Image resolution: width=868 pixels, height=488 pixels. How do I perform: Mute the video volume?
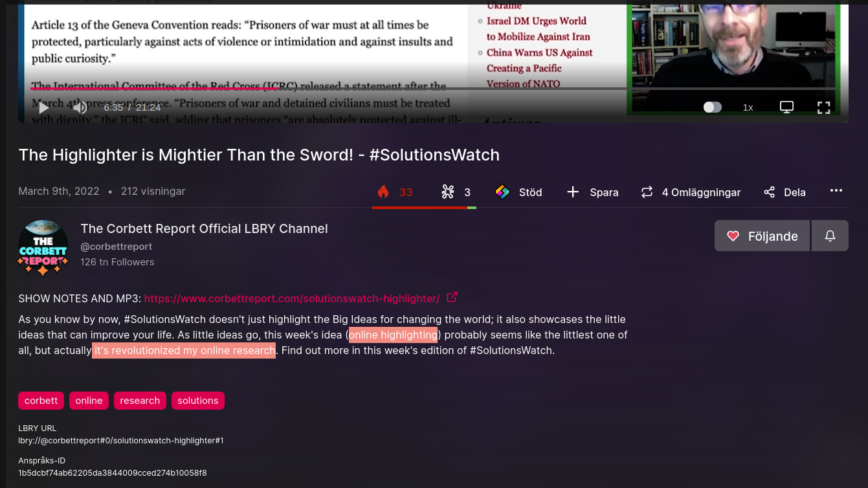[80, 107]
